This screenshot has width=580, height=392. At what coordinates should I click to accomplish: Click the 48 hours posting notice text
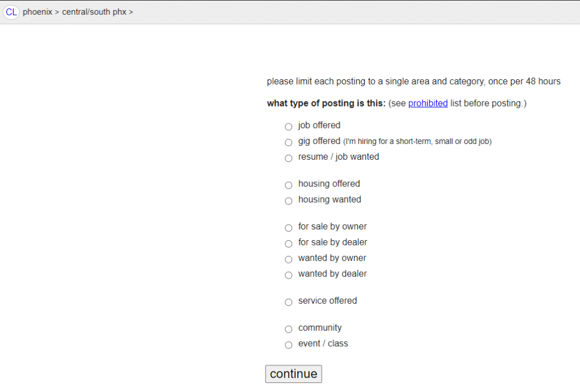(x=413, y=81)
